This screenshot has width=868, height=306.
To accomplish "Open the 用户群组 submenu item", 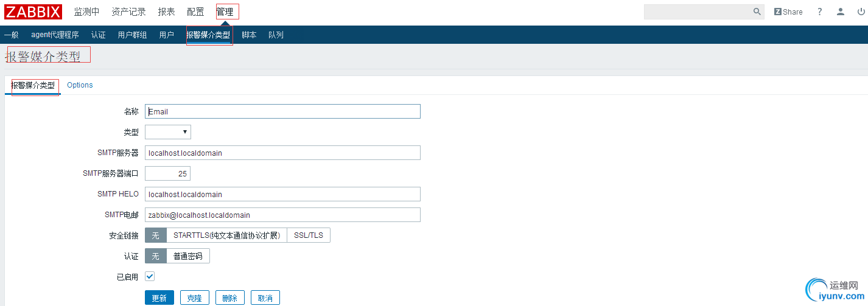I will 132,35.
